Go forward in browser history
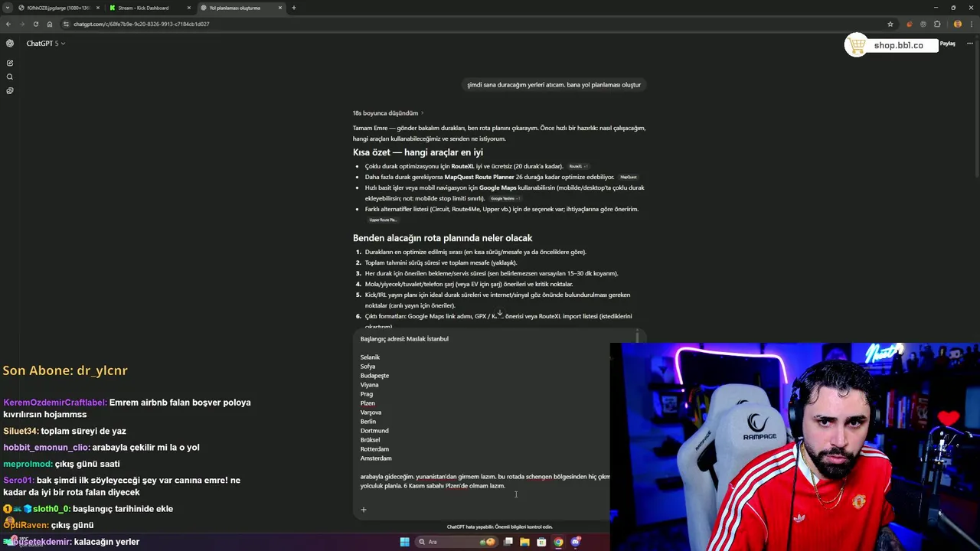 (x=21, y=24)
